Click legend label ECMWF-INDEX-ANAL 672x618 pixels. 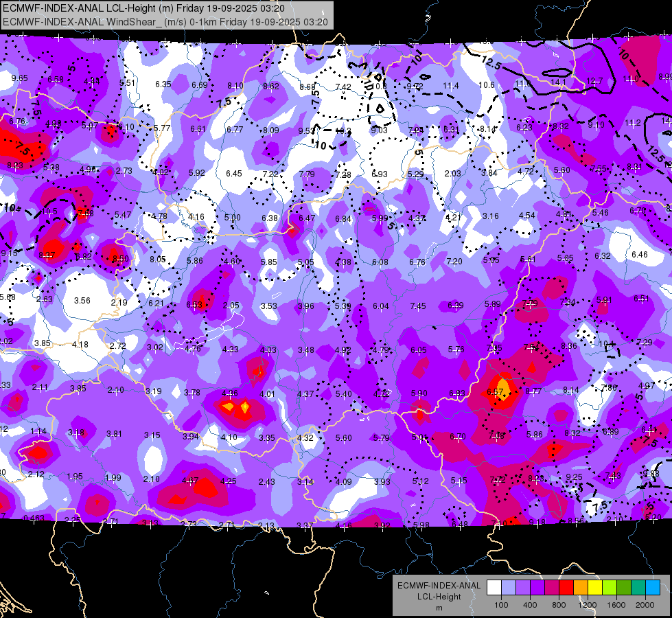click(x=439, y=586)
